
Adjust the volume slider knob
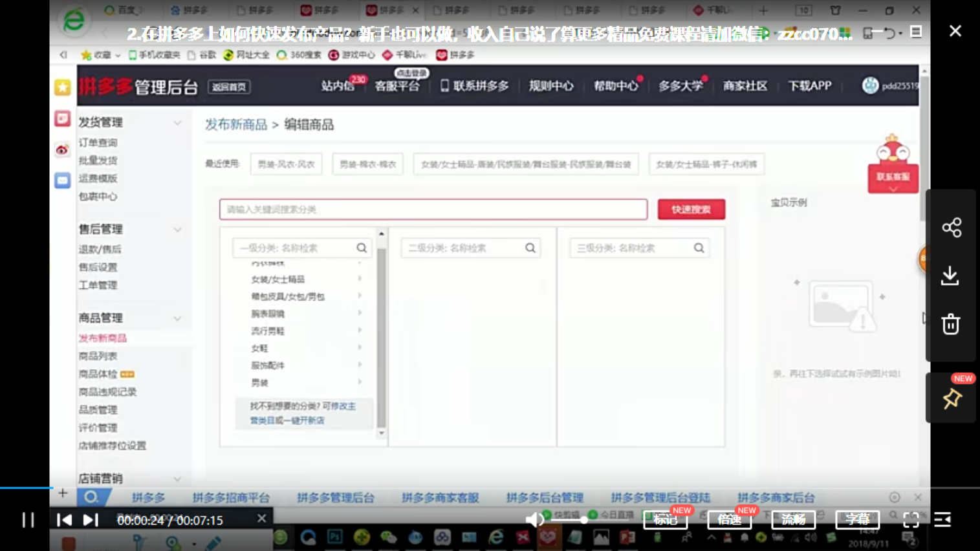[x=584, y=519]
